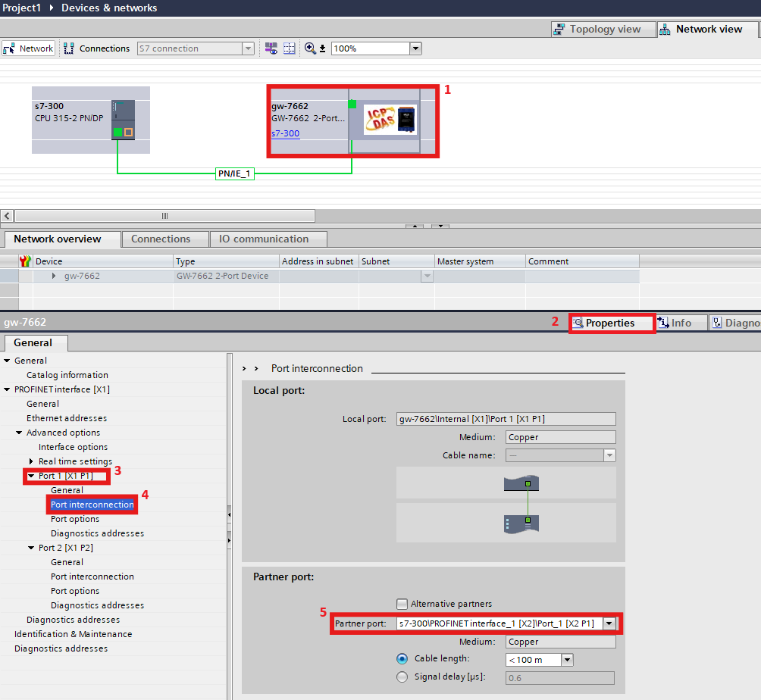Collapse the Port 2 [X1 P2] tree node
Image resolution: width=761 pixels, height=700 pixels.
click(31, 548)
